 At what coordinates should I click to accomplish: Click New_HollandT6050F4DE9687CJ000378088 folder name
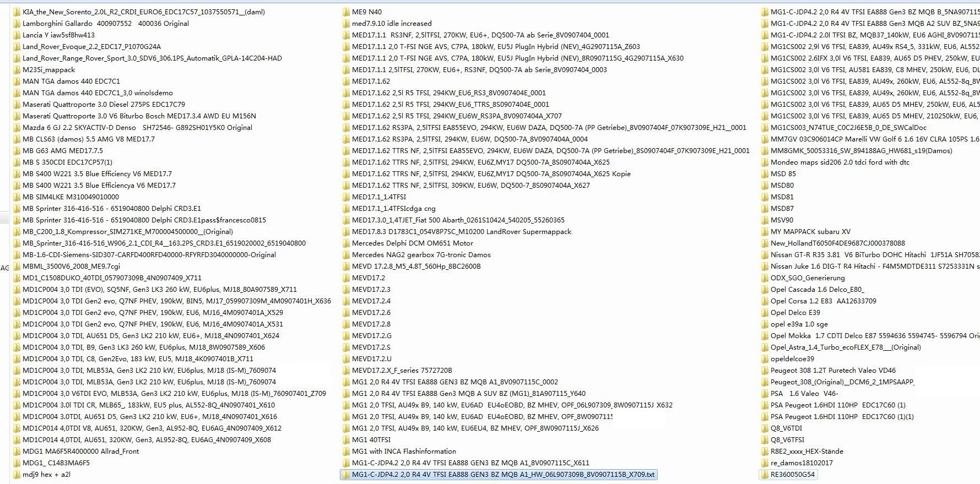[x=838, y=243]
